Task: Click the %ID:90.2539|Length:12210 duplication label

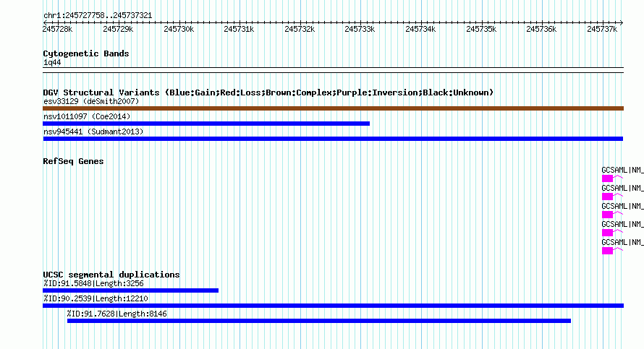Action: coord(96,298)
